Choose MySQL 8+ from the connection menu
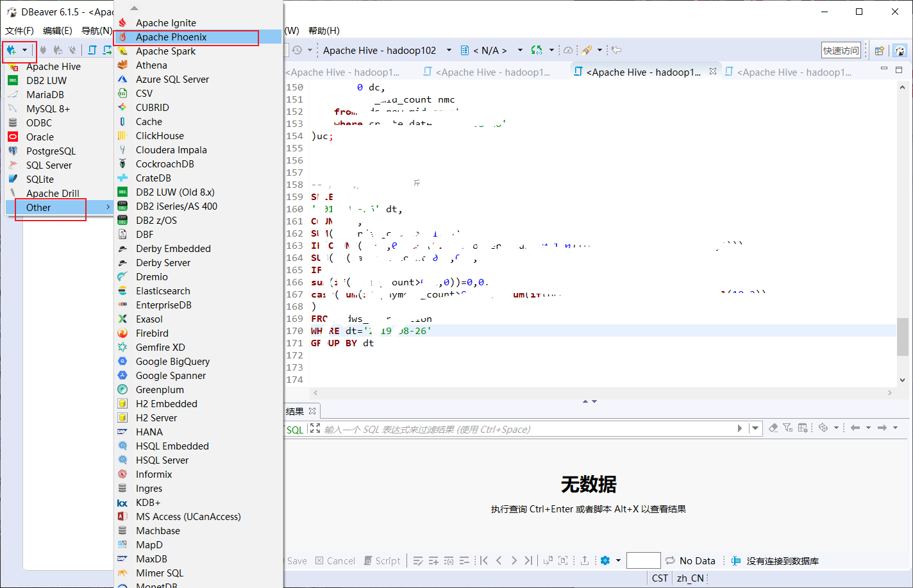 pos(59,109)
